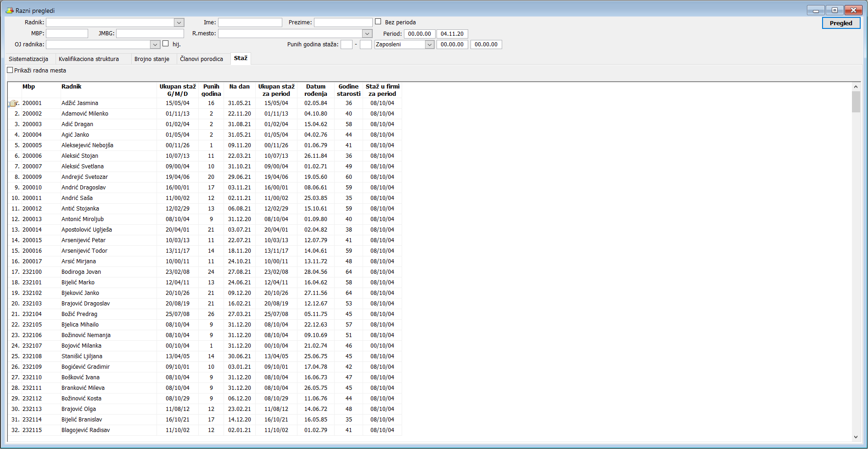Click the Razni pregledi app icon in title bar
Screen dimensions: 868x449
(9, 10)
